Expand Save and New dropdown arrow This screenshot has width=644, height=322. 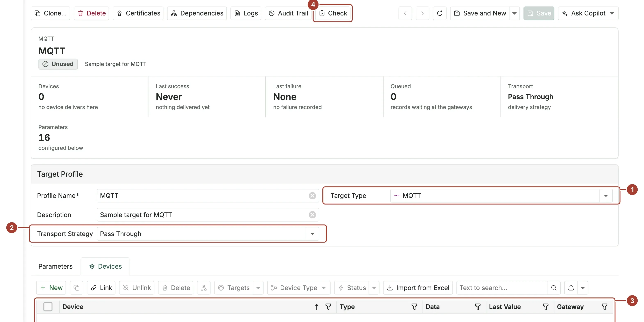pyautogui.click(x=514, y=13)
